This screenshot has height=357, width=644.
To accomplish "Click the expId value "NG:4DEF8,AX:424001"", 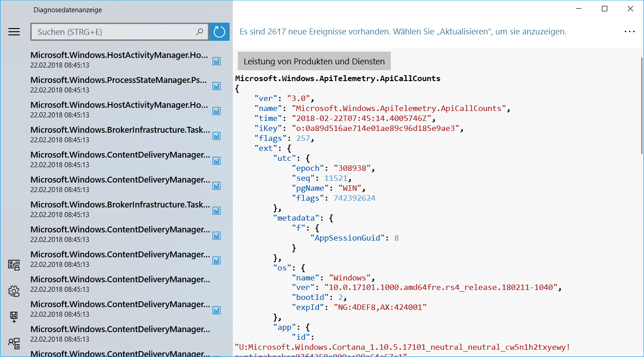I will click(380, 308).
